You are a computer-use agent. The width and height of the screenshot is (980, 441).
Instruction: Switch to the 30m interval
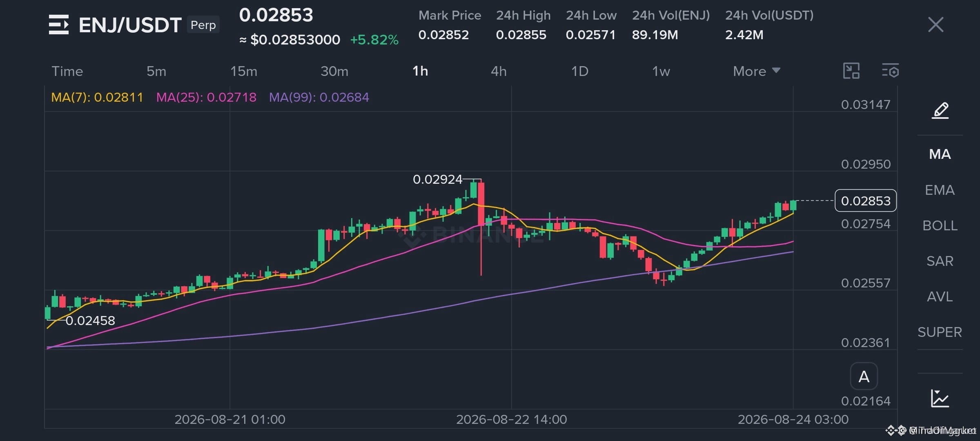point(334,71)
